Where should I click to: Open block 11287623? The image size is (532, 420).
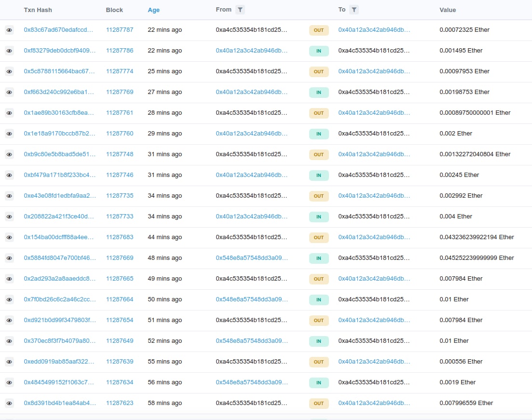coord(120,403)
